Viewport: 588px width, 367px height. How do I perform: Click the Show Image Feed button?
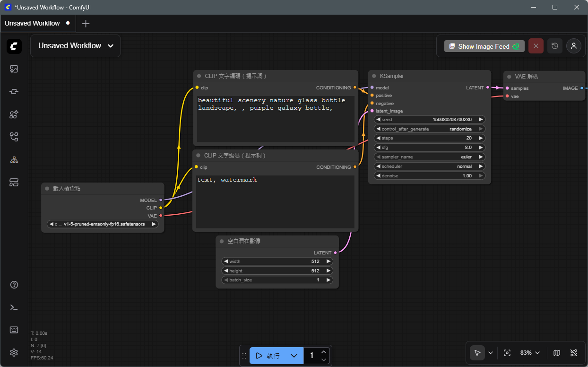coord(484,46)
